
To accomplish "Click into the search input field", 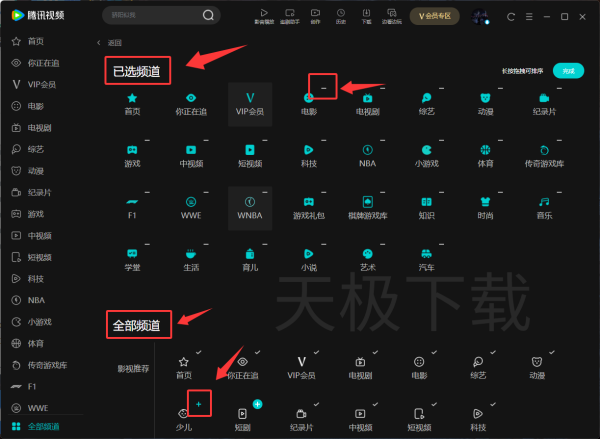I will (150, 15).
